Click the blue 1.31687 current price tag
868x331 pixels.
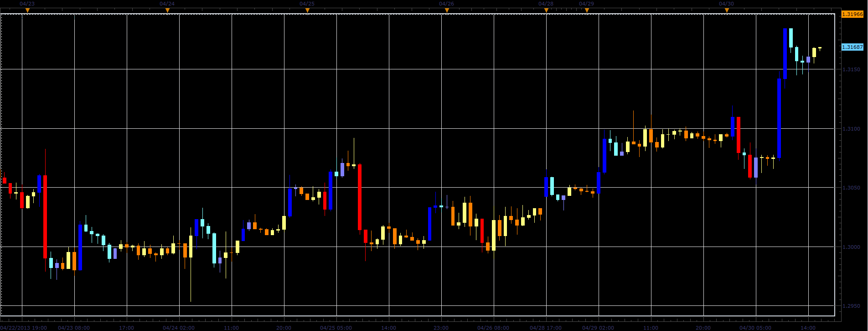(852, 47)
